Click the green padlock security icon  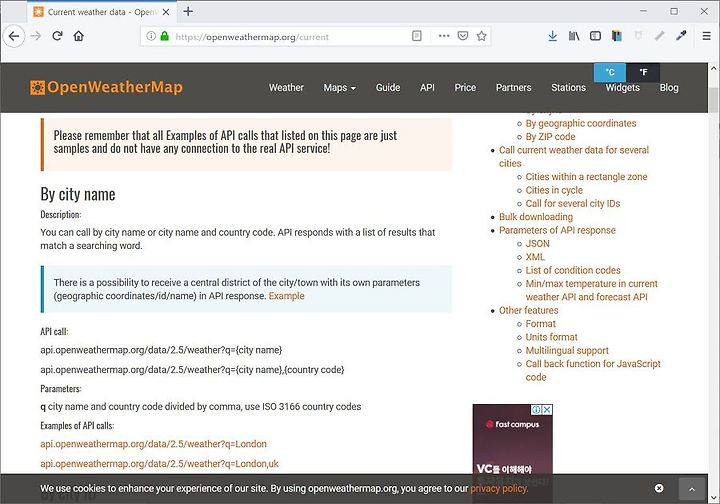click(x=164, y=36)
